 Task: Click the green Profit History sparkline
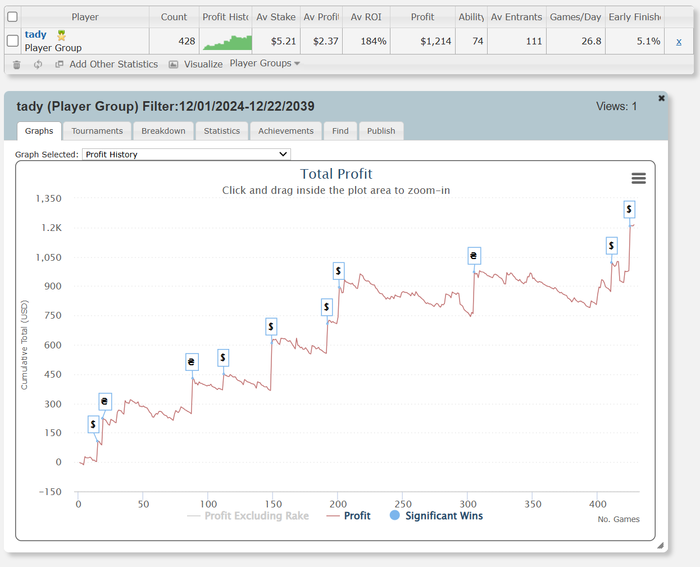pyautogui.click(x=227, y=42)
